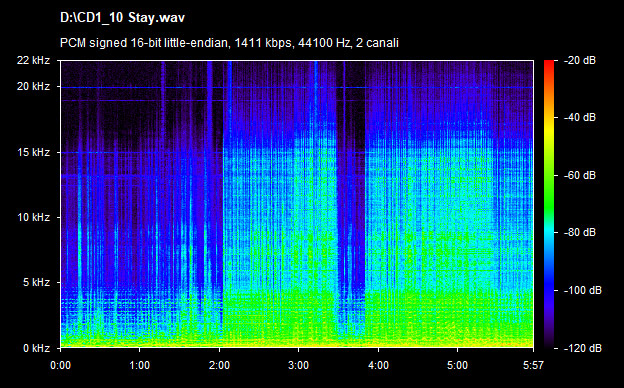
Task: Click the 0:00 time marker
Action: click(60, 365)
